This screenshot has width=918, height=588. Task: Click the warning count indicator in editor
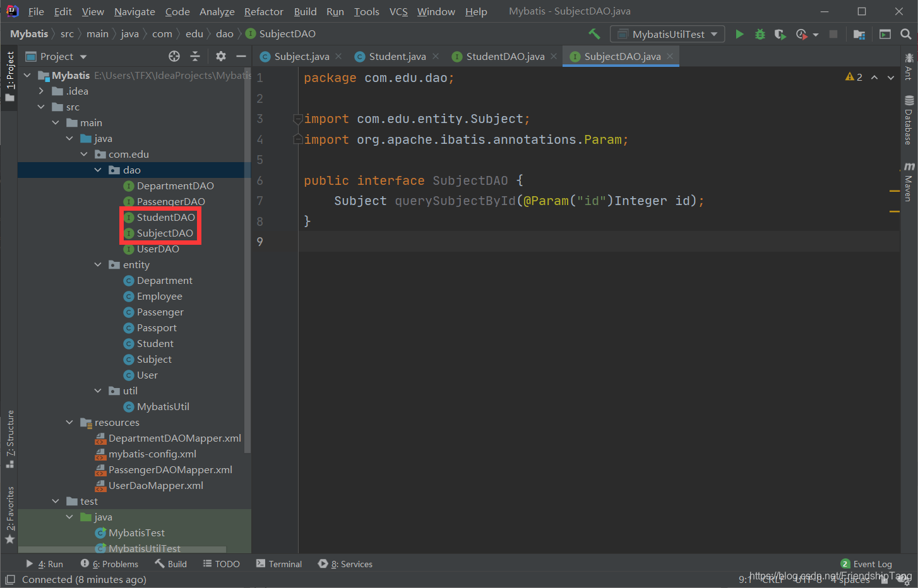point(854,77)
